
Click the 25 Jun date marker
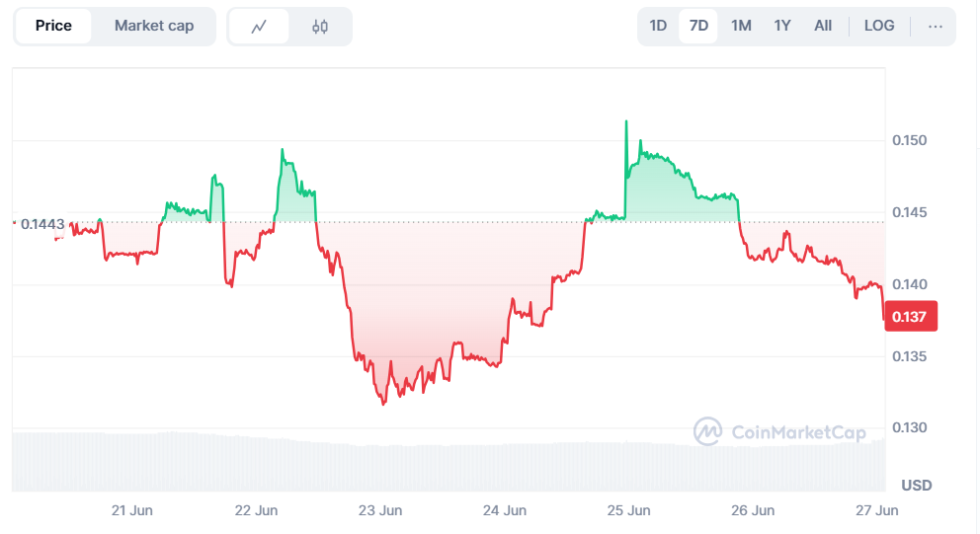click(x=628, y=510)
